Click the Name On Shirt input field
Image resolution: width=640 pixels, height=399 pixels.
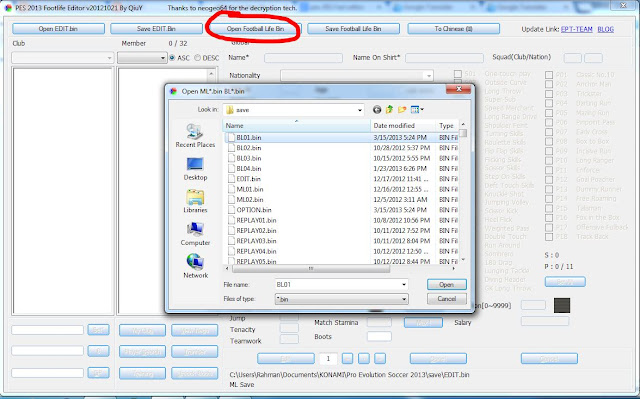(444, 58)
